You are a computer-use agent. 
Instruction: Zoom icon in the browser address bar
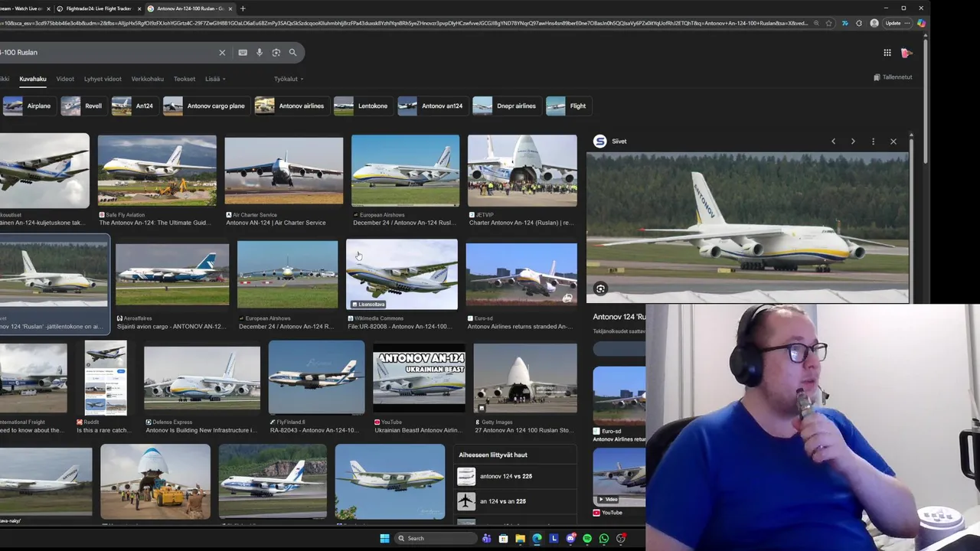coord(817,24)
